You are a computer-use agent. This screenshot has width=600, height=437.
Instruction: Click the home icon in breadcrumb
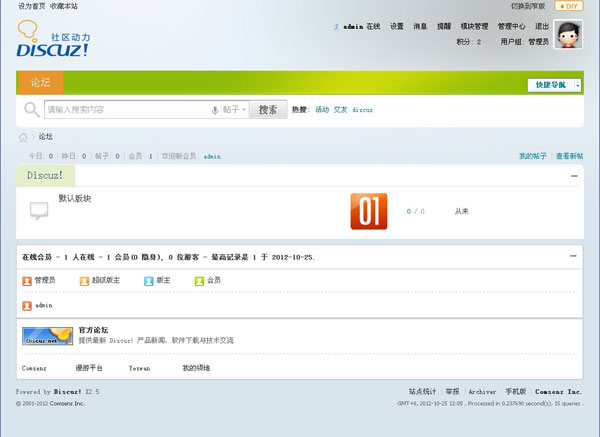(23, 137)
